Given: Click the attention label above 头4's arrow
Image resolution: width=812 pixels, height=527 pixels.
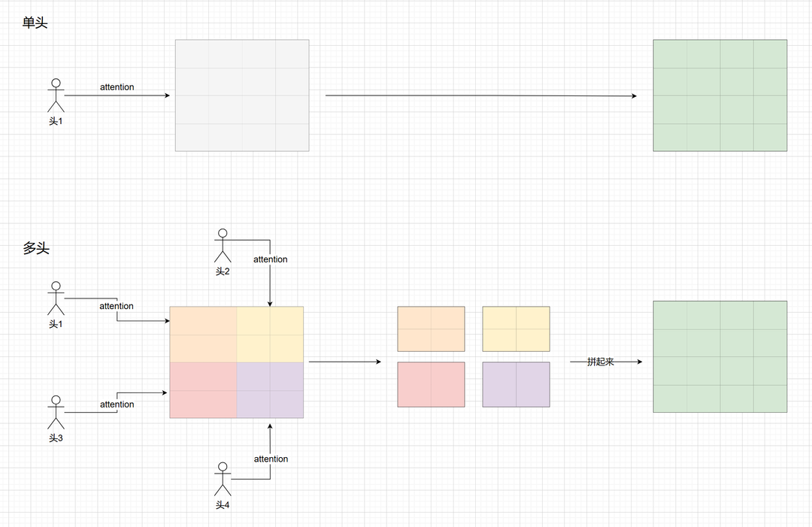Looking at the screenshot, I should coord(270,459).
